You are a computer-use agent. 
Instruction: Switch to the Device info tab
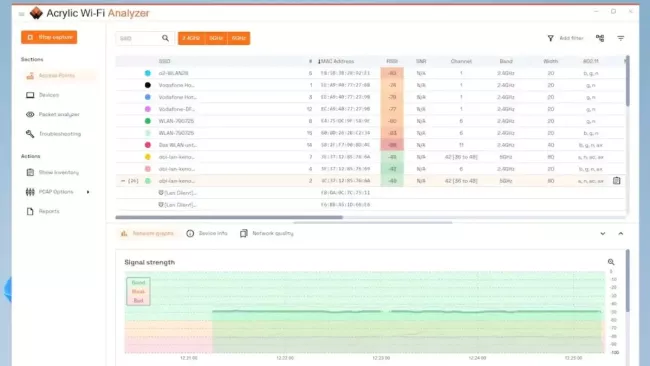point(207,233)
